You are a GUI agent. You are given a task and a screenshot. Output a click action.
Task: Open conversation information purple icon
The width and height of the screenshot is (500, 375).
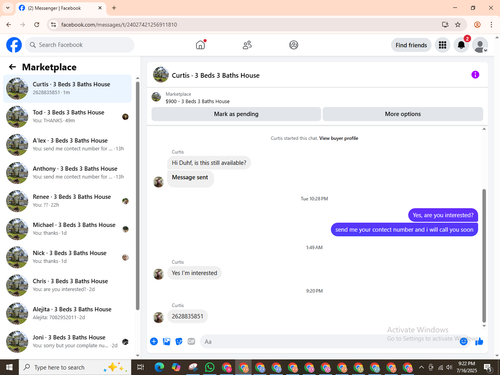(475, 75)
